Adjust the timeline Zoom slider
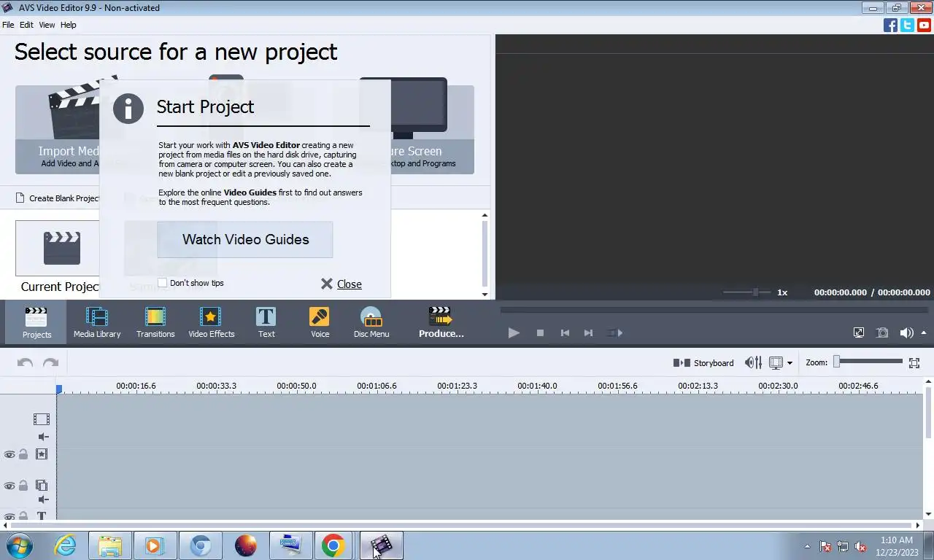Viewport: 934px width, 560px height. pyautogui.click(x=868, y=361)
